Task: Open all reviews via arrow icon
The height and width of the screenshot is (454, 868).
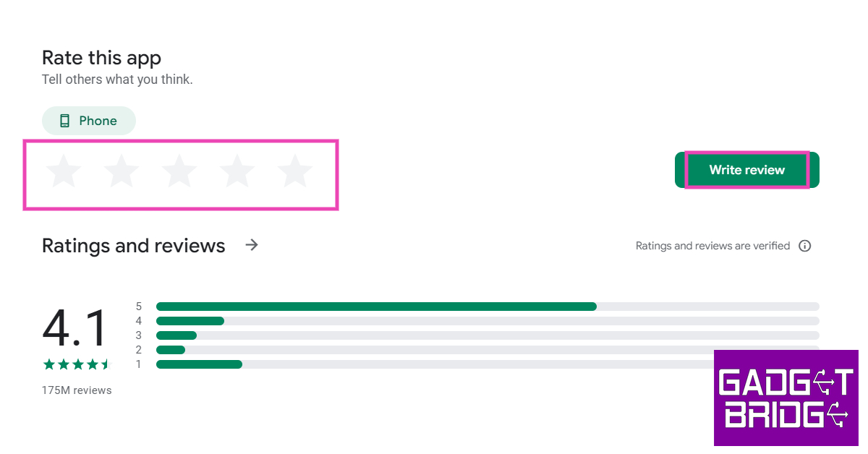Action: pyautogui.click(x=252, y=245)
